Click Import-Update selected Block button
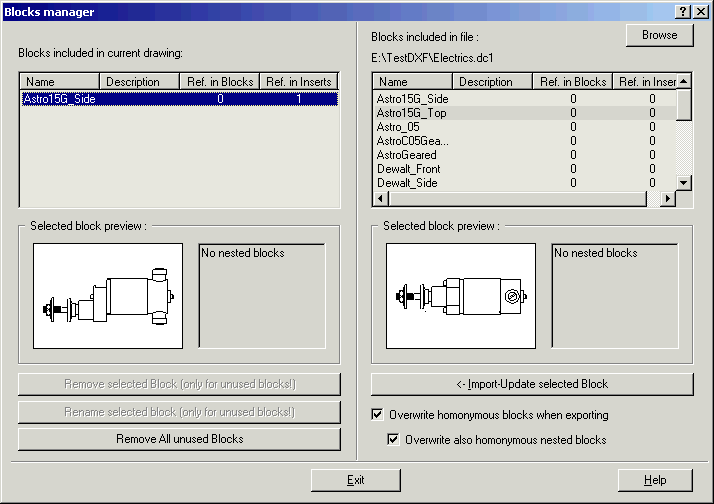This screenshot has height=504, width=714. [531, 384]
